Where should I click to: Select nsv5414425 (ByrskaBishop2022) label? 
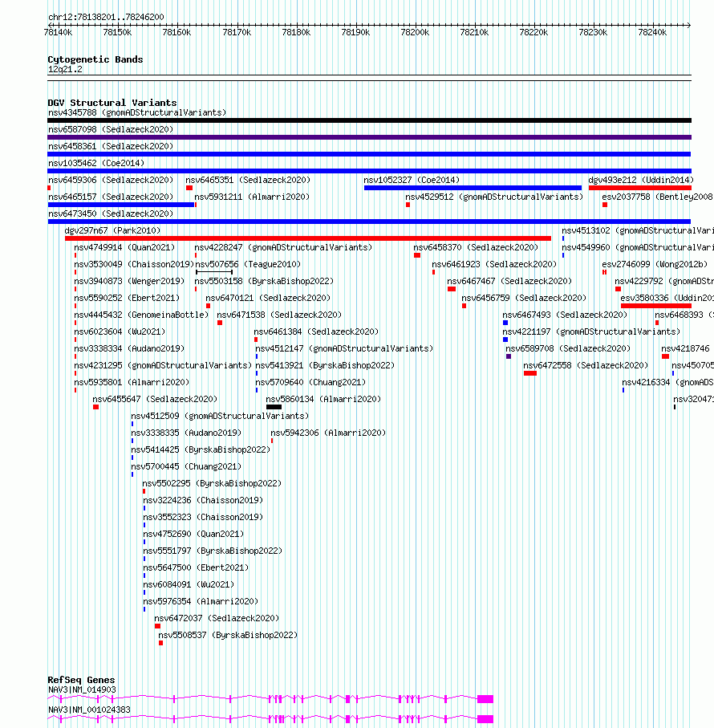[201, 450]
